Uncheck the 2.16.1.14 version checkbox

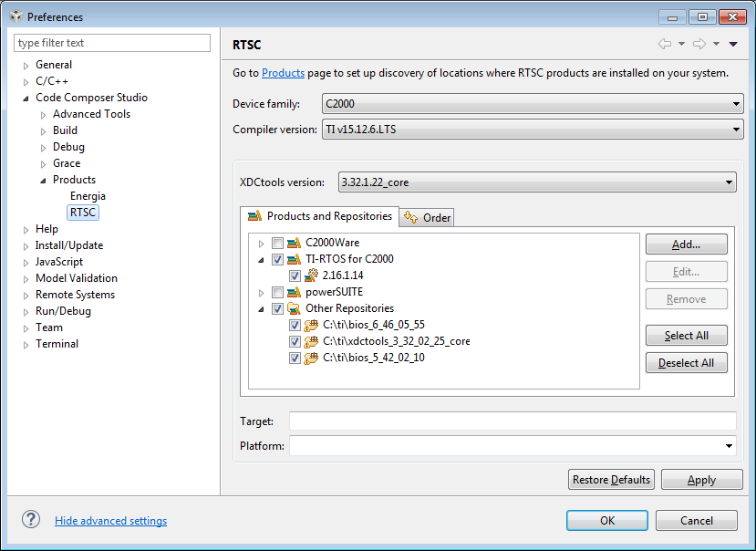click(295, 275)
